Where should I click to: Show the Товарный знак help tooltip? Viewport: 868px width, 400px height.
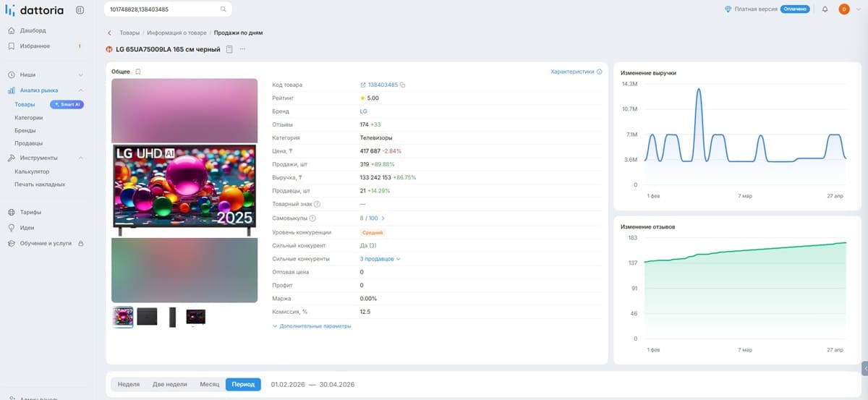click(317, 204)
